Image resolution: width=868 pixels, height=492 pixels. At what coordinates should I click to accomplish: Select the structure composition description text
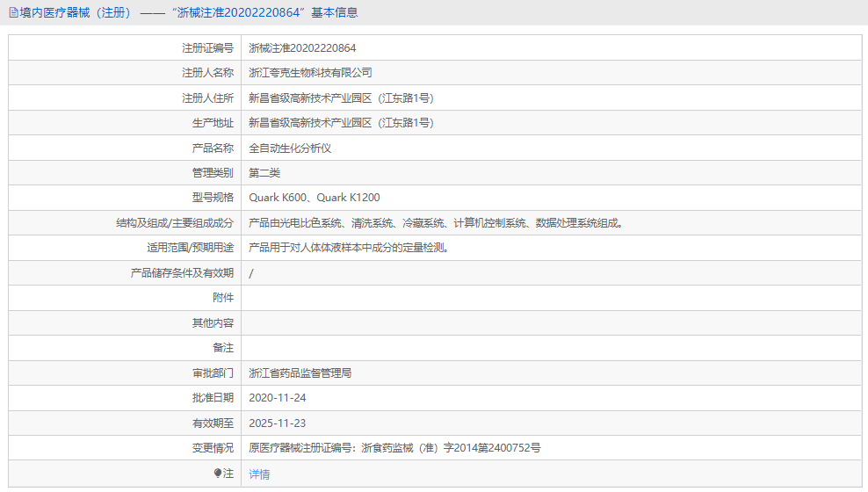point(437,223)
